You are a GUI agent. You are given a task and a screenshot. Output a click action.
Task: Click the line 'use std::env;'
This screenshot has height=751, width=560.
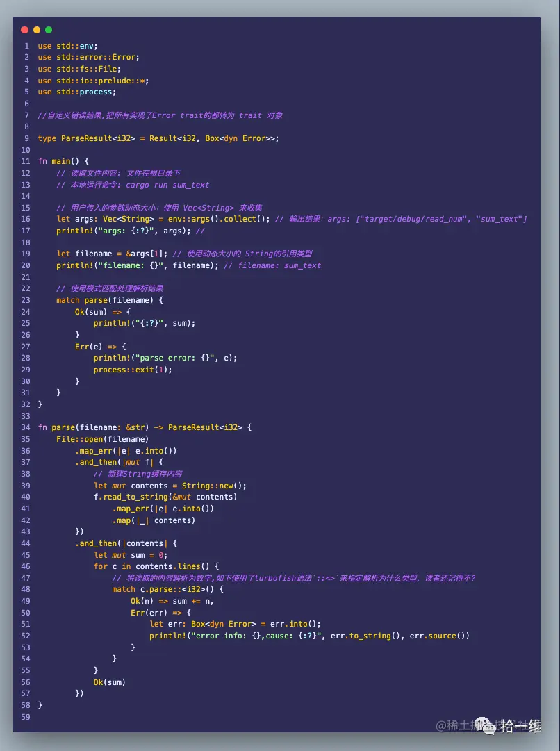(67, 46)
